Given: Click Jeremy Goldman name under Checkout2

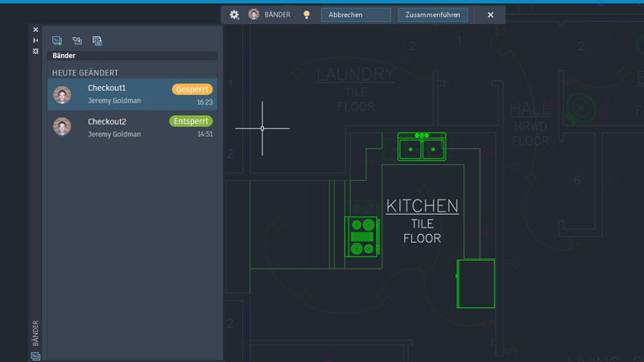Looking at the screenshot, I should pyautogui.click(x=114, y=134).
